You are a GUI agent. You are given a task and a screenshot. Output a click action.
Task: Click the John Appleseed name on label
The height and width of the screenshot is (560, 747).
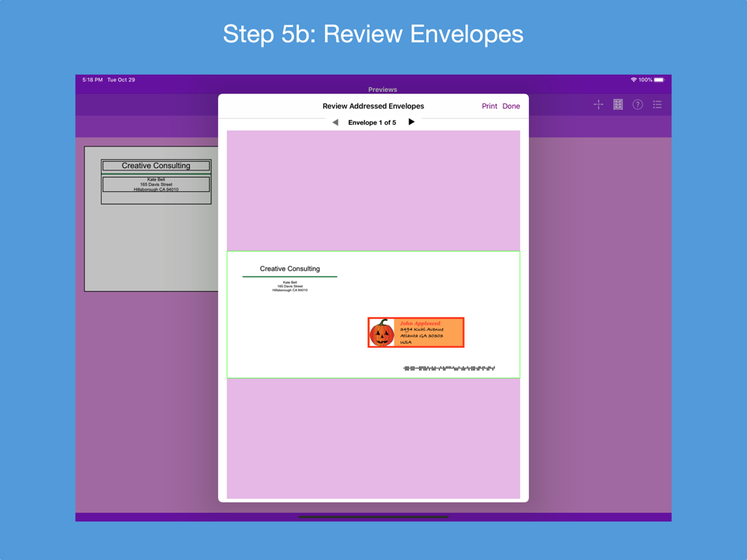pyautogui.click(x=420, y=323)
